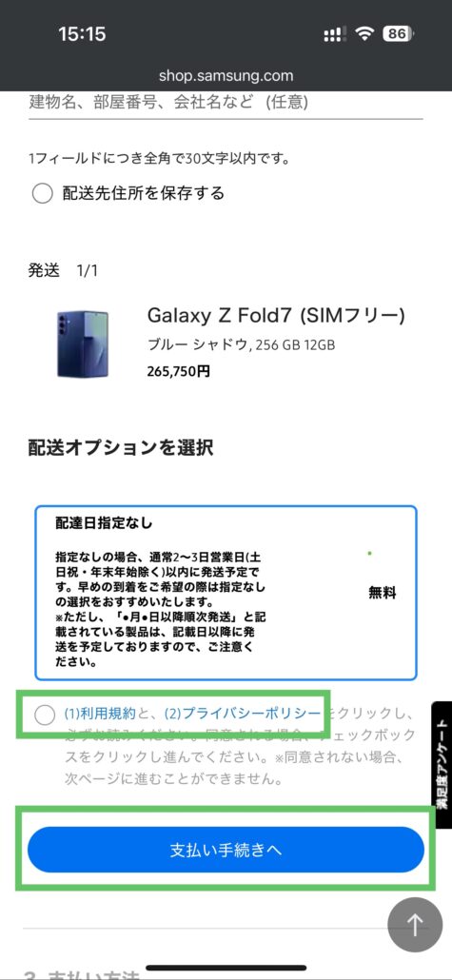Tap the cellular signal bars icon
The width and height of the screenshot is (452, 980).
tap(334, 34)
